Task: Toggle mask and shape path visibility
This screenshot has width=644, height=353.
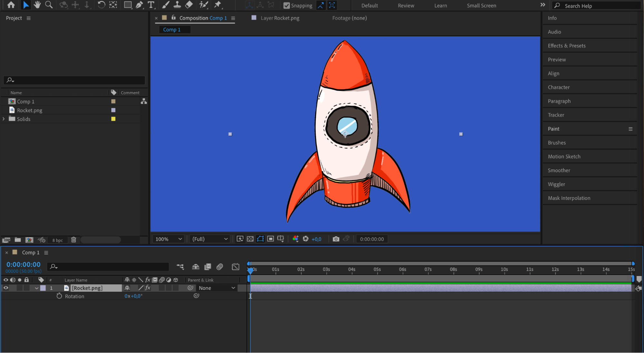Action: (x=260, y=239)
